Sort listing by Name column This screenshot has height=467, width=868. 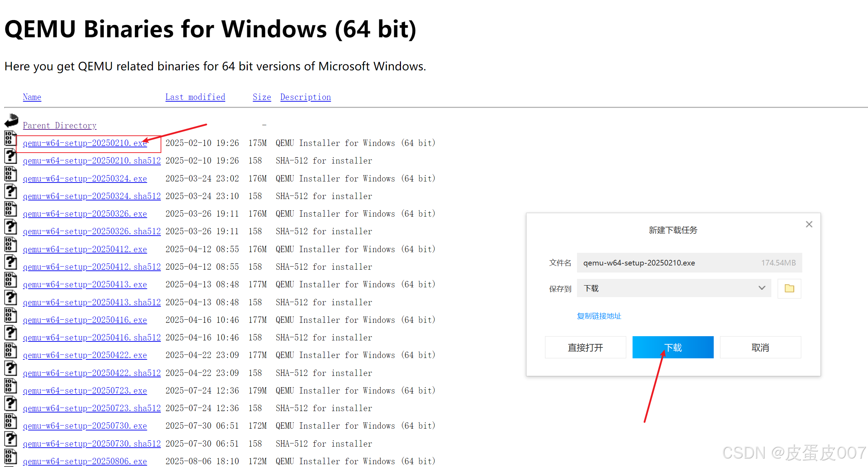pos(32,97)
